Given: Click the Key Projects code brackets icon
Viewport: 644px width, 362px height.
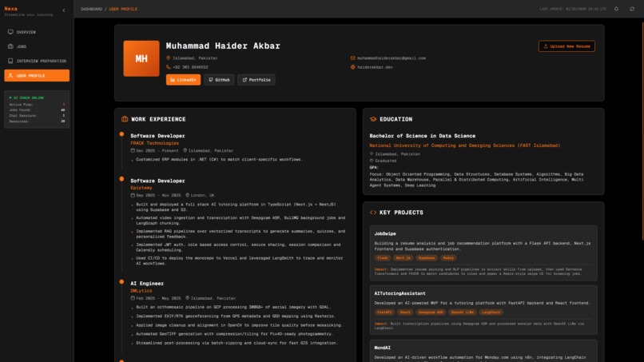Looking at the screenshot, I should point(373,213).
